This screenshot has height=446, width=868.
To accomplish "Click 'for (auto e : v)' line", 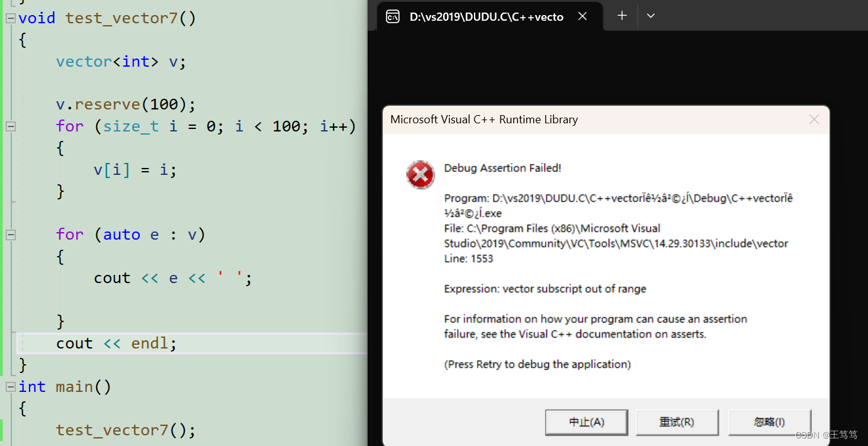I will (x=130, y=235).
